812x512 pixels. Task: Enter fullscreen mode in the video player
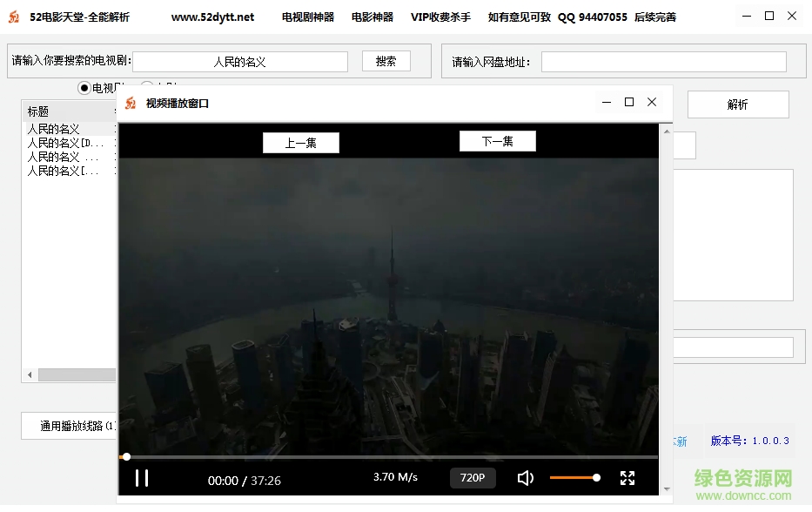pyautogui.click(x=627, y=478)
